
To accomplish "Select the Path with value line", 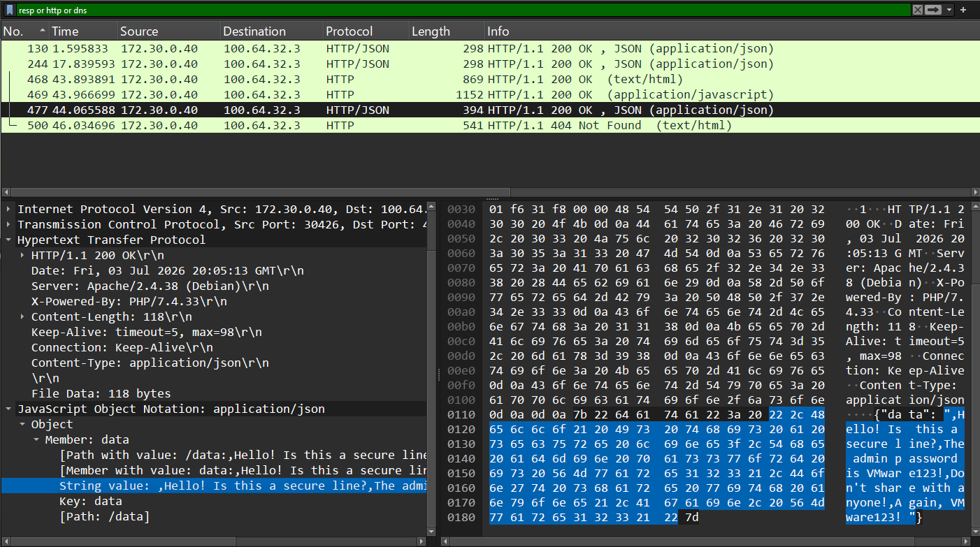I will (x=243, y=455).
